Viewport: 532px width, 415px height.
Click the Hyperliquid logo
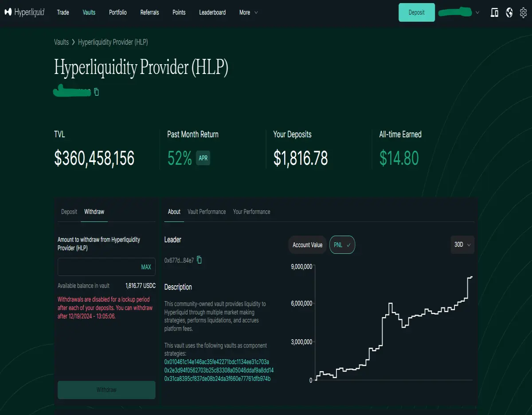click(24, 12)
